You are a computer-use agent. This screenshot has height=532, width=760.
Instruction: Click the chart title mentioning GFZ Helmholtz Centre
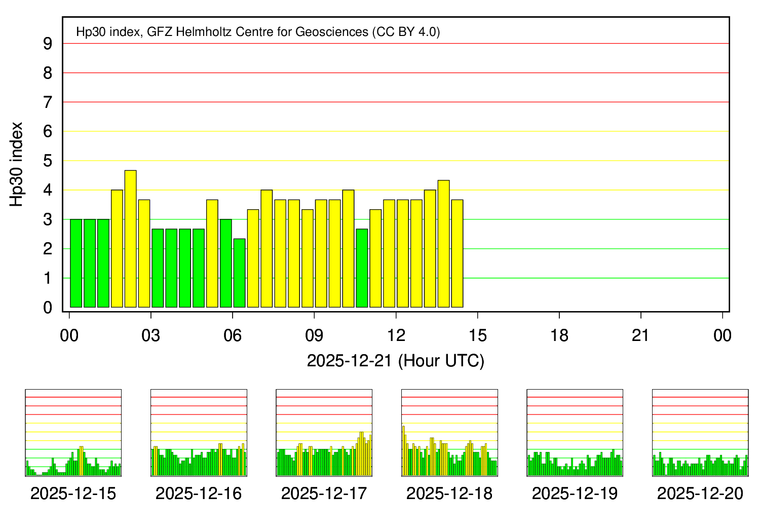click(x=258, y=32)
